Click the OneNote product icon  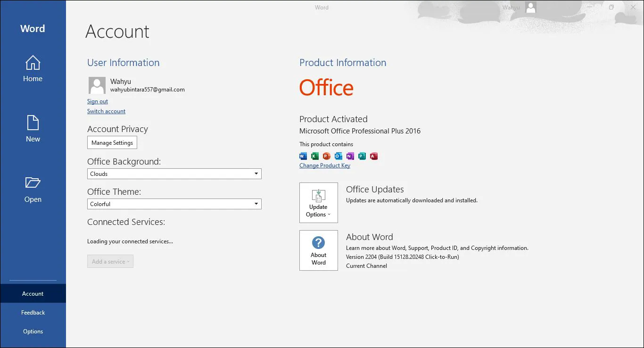(350, 156)
